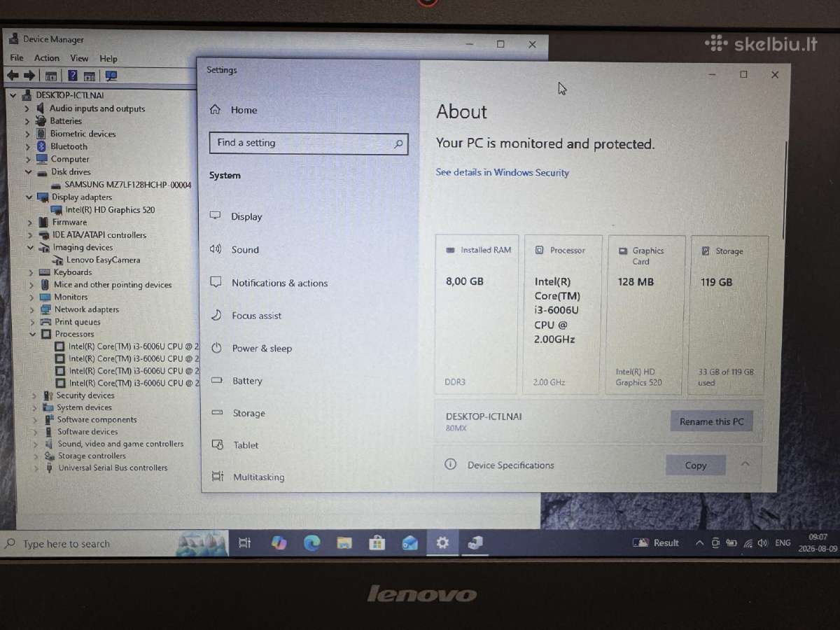840x630 pixels.
Task: Expand the Network adapters node
Action: (x=31, y=309)
